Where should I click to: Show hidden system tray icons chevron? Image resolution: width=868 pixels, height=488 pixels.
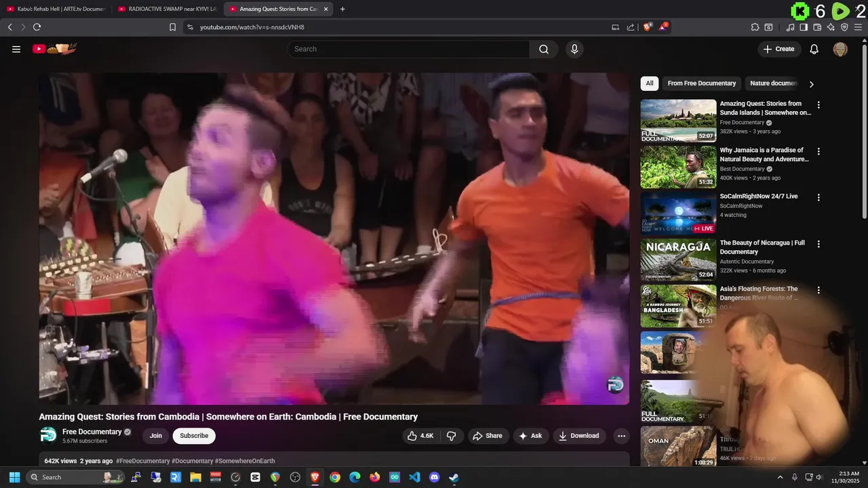tap(780, 477)
